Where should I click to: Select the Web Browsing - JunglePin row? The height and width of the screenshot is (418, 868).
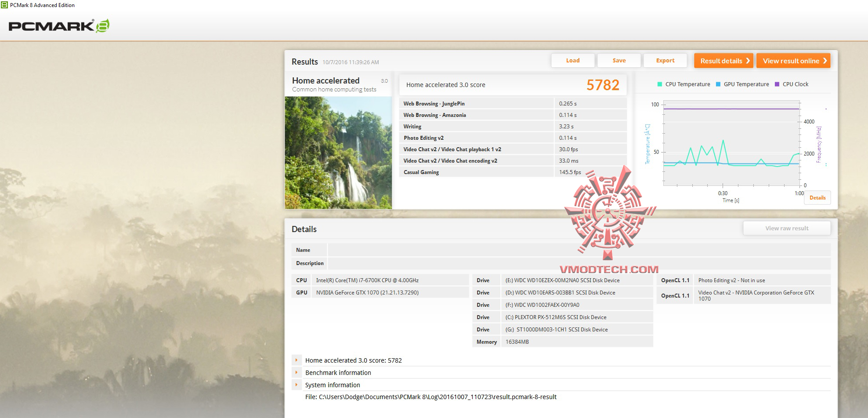tap(513, 104)
